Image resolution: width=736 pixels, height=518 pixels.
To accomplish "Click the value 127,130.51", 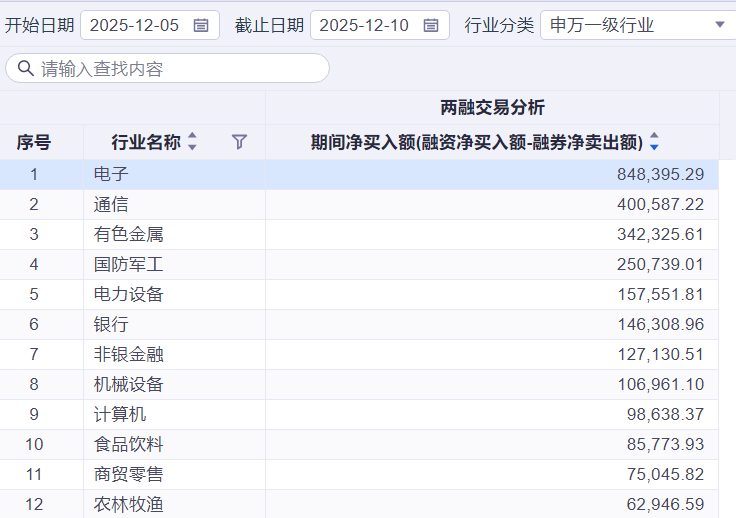I will (x=660, y=355).
